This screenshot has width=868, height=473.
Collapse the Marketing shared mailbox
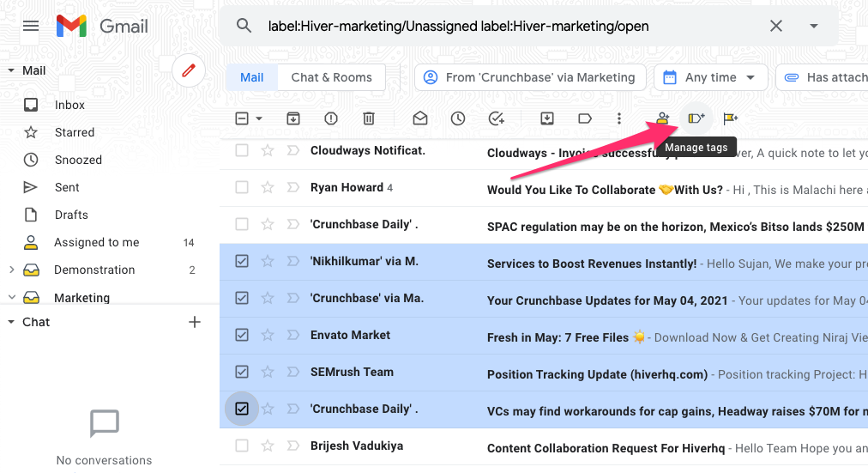coord(12,297)
